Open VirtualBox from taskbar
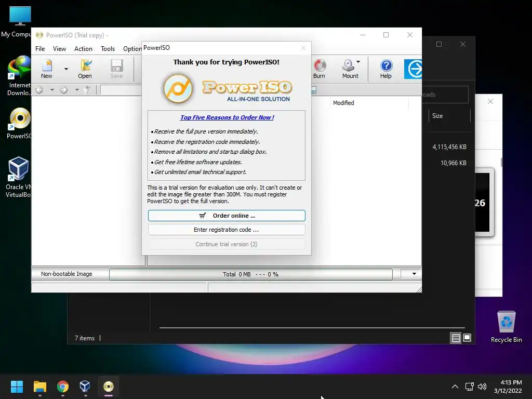Screen dimensions: 532x399 pyautogui.click(x=85, y=387)
